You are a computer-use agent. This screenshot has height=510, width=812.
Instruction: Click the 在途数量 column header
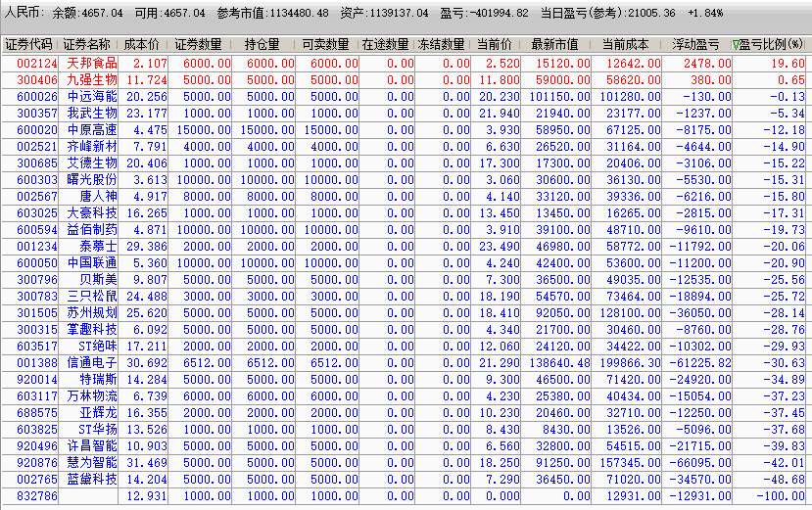pyautogui.click(x=385, y=44)
